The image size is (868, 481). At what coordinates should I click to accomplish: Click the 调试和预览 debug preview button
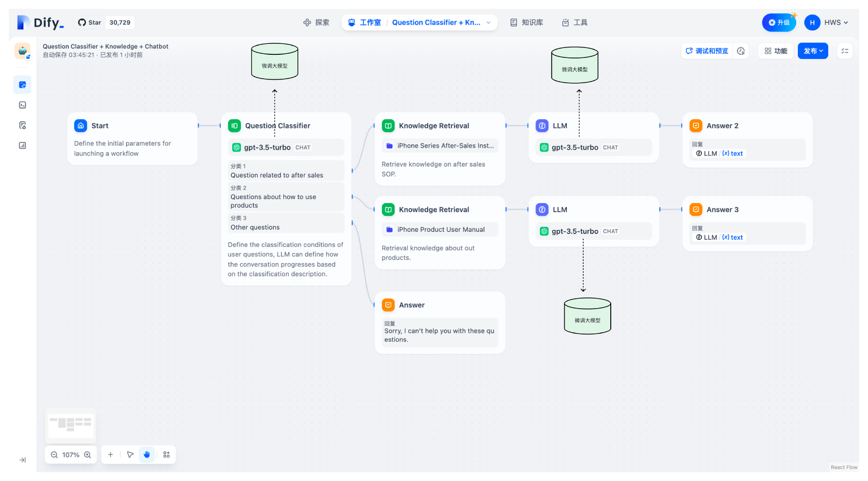click(x=707, y=51)
